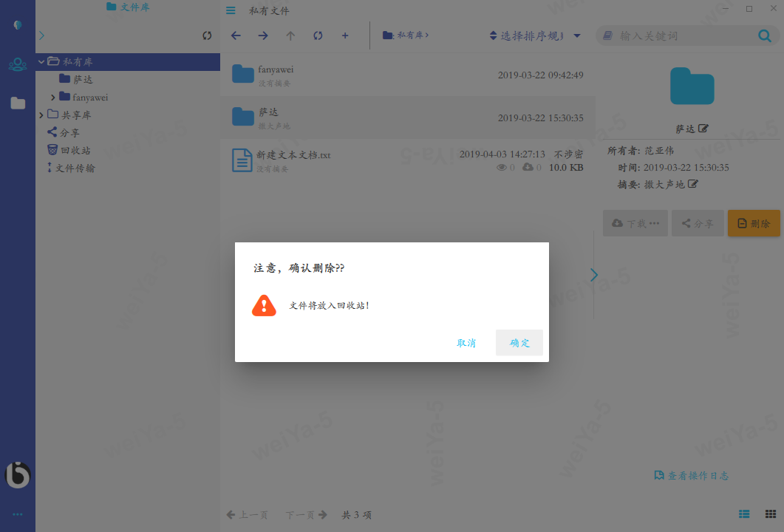Open the 选择排序规则 sort dropdown
This screenshot has height=532, width=784.
534,35
